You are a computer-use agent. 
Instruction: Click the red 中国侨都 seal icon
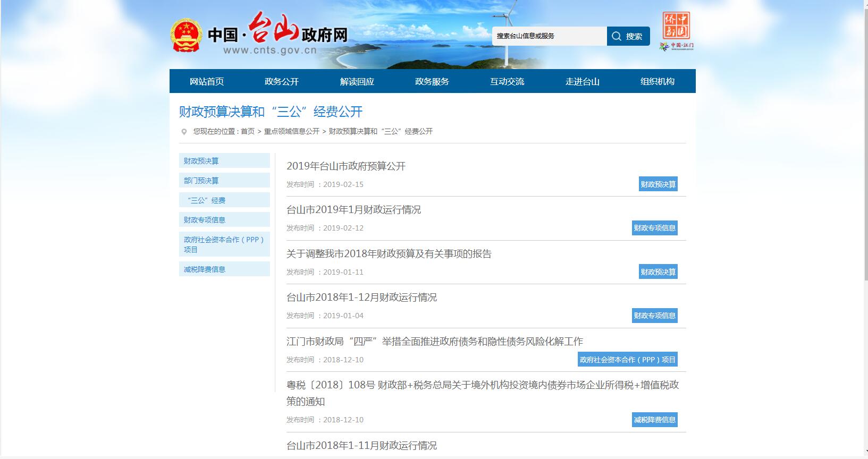coord(676,25)
